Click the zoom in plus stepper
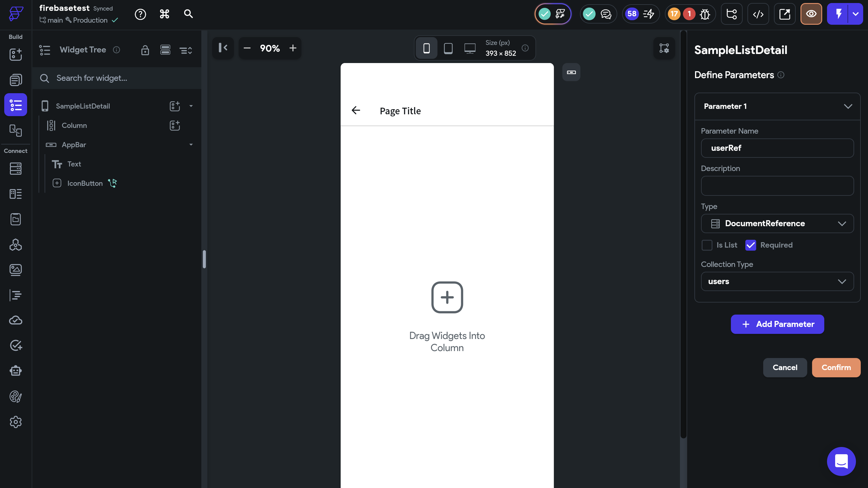 coord(293,48)
